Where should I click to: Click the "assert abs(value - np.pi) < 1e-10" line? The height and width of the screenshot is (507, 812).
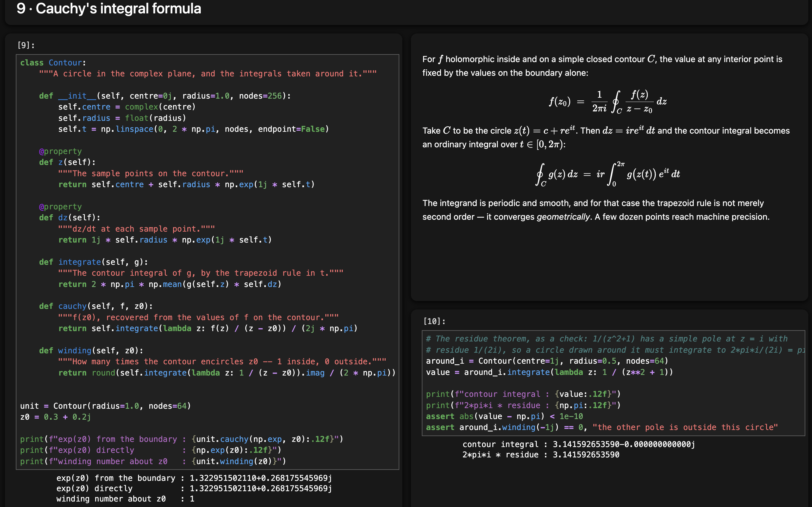(504, 416)
